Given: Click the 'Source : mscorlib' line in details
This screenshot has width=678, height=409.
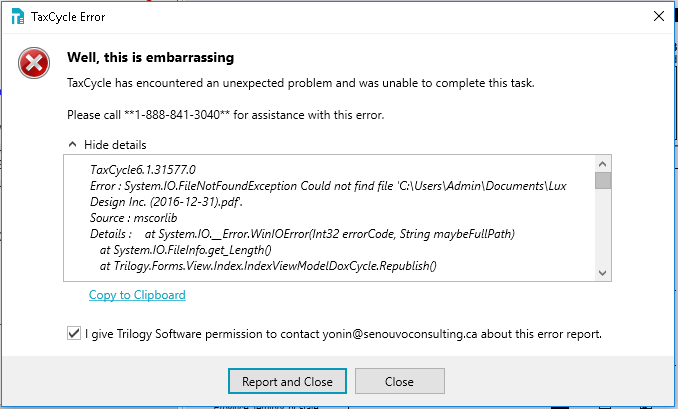Looking at the screenshot, I should 134,218.
